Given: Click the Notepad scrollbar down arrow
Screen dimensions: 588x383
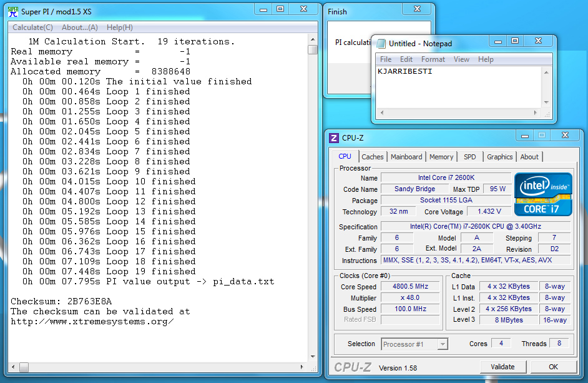Looking at the screenshot, I should pos(547,102).
